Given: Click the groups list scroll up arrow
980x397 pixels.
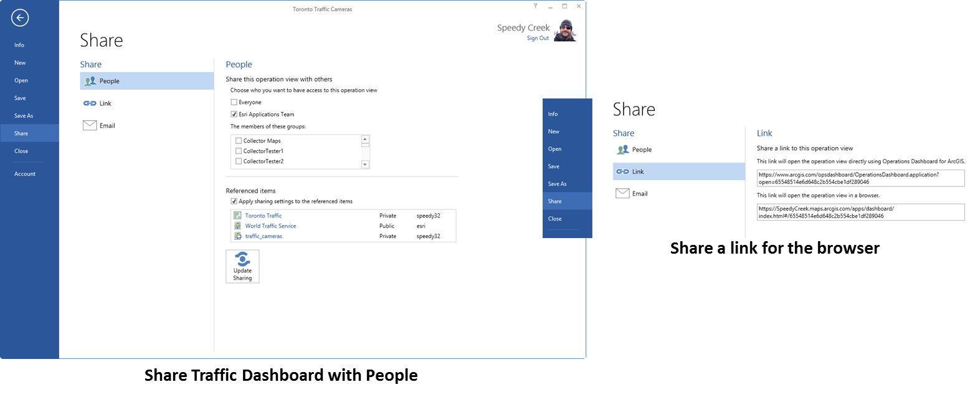Looking at the screenshot, I should pyautogui.click(x=365, y=140).
